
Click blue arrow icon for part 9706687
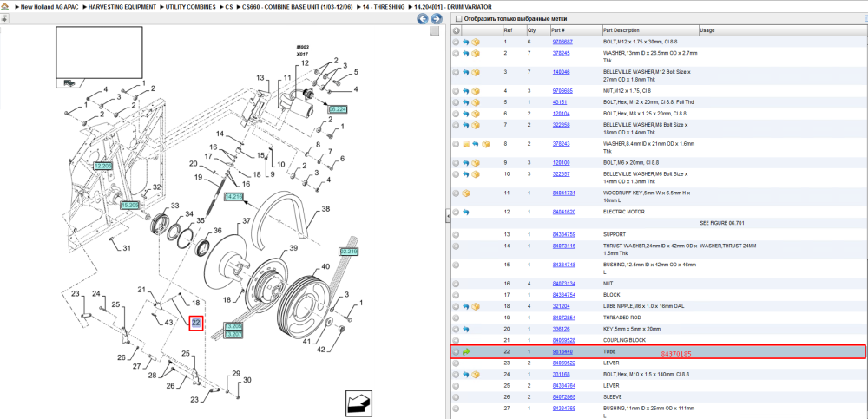click(466, 42)
